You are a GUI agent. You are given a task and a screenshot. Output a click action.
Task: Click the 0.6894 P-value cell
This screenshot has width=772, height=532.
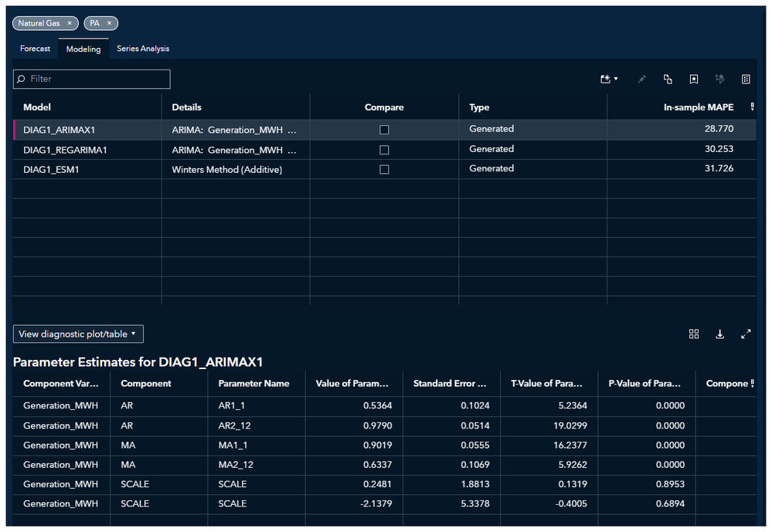point(670,504)
